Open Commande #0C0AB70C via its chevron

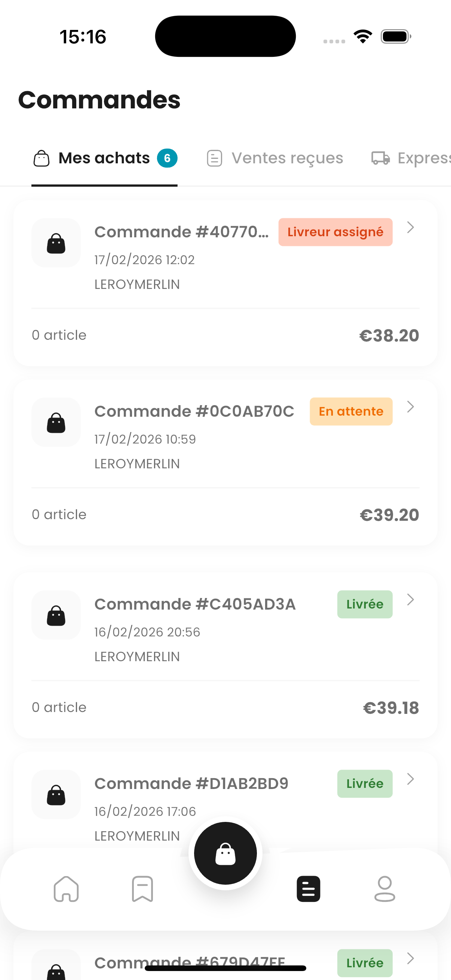411,407
